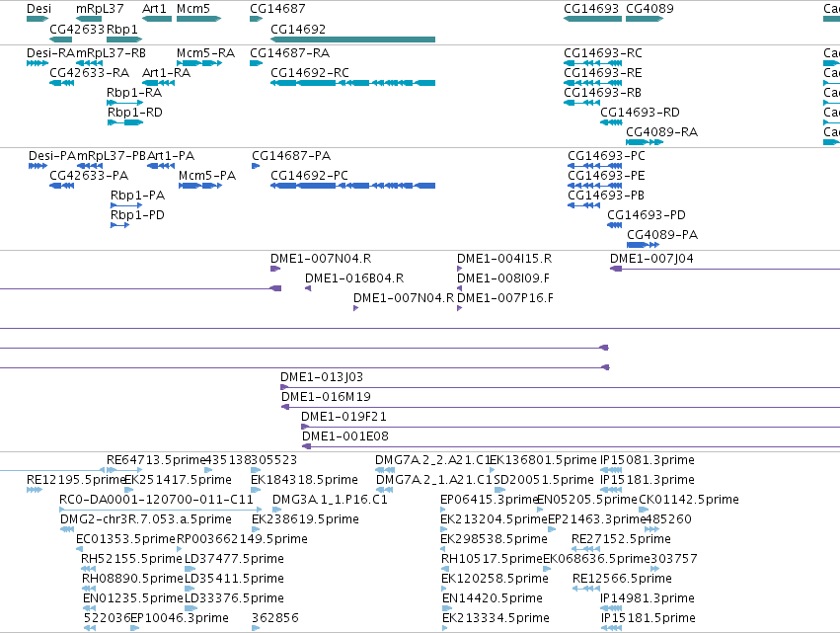Screen dimensions: 840x633
Task: Select EST IP15181.5prime
Action: tap(611, 628)
